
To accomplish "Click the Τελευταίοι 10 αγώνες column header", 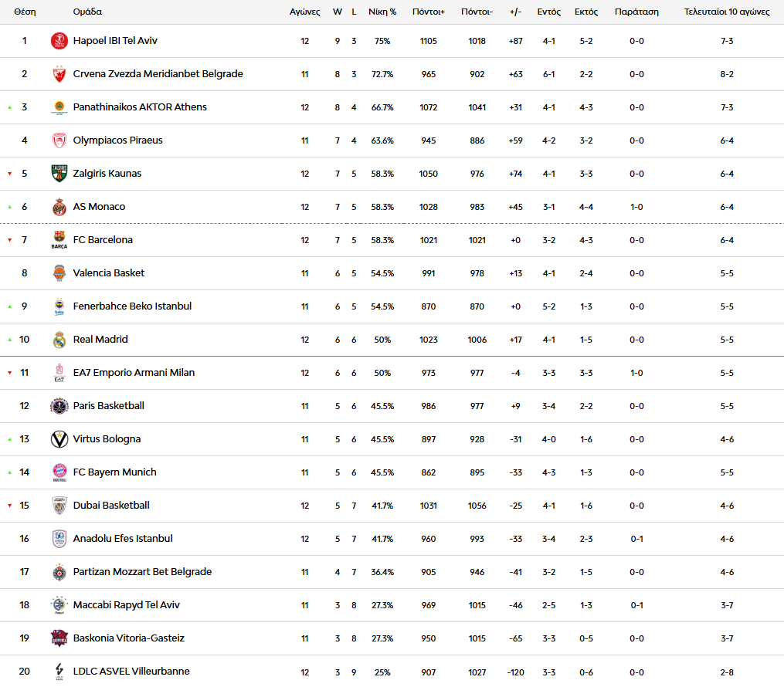I will point(727,12).
